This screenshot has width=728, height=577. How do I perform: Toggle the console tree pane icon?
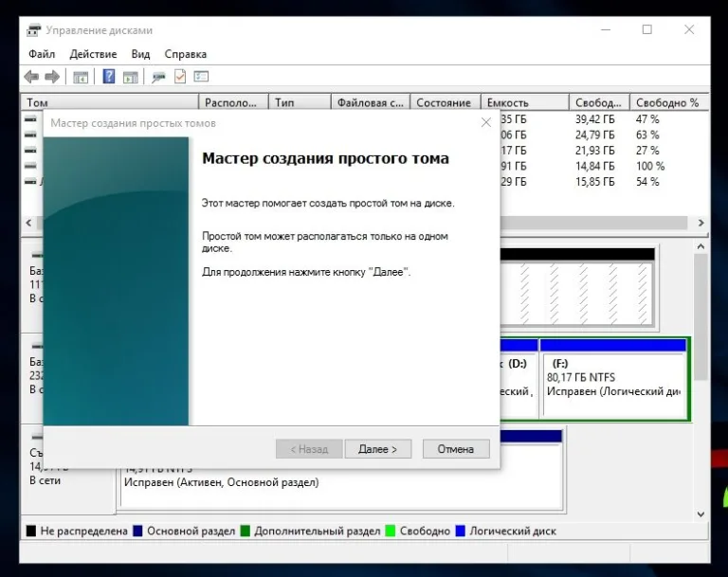(x=81, y=77)
